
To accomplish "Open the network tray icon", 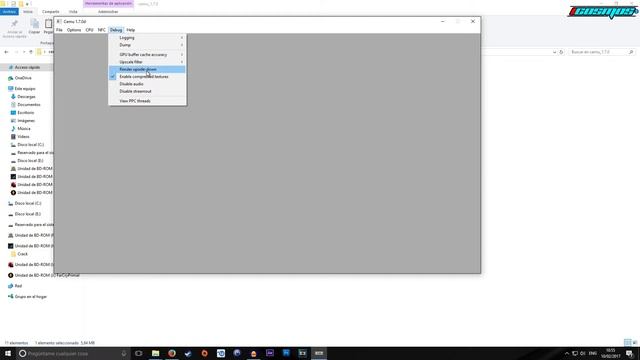I will pos(575,353).
